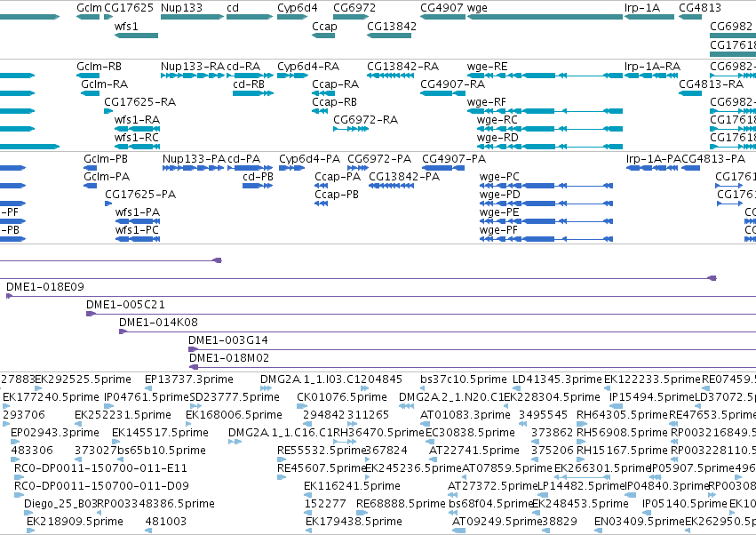Click the EC30838.5prime EST label

470,433
